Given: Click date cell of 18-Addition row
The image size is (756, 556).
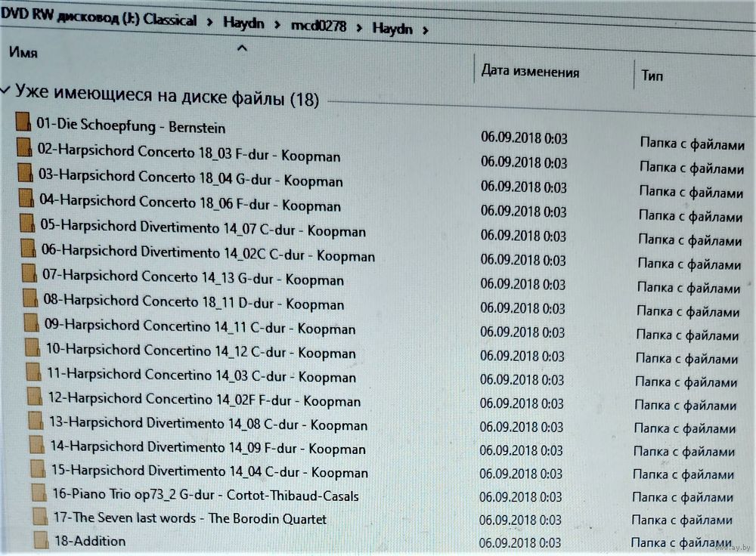Looking at the screenshot, I should (x=520, y=543).
